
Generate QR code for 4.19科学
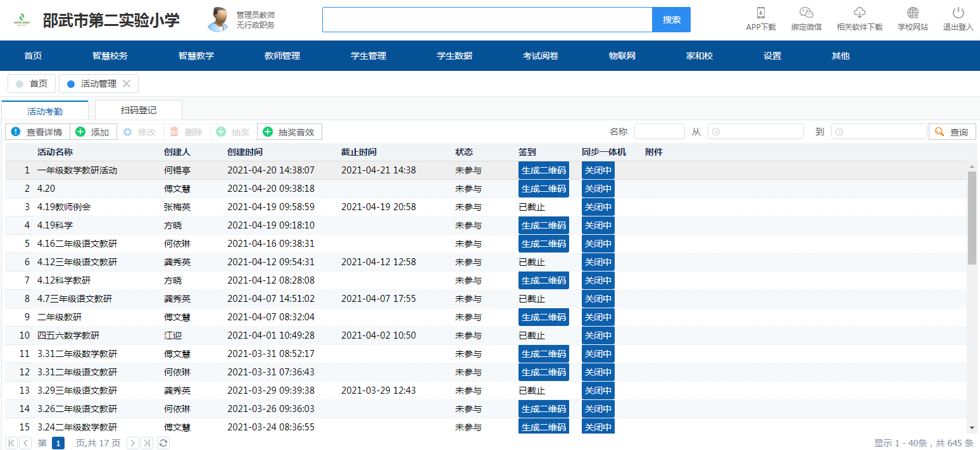pos(544,225)
